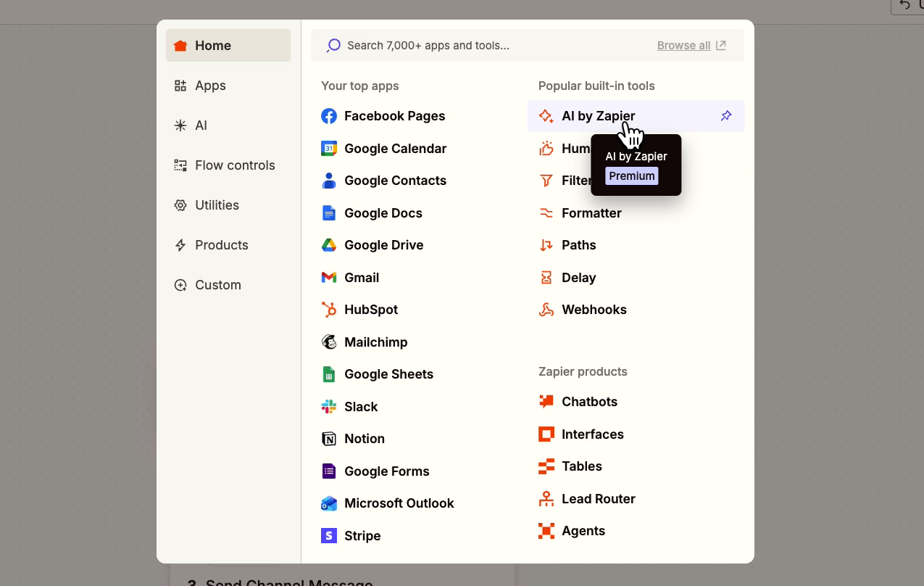The image size is (924, 586).
Task: Click the Slack logo icon
Action: click(329, 407)
